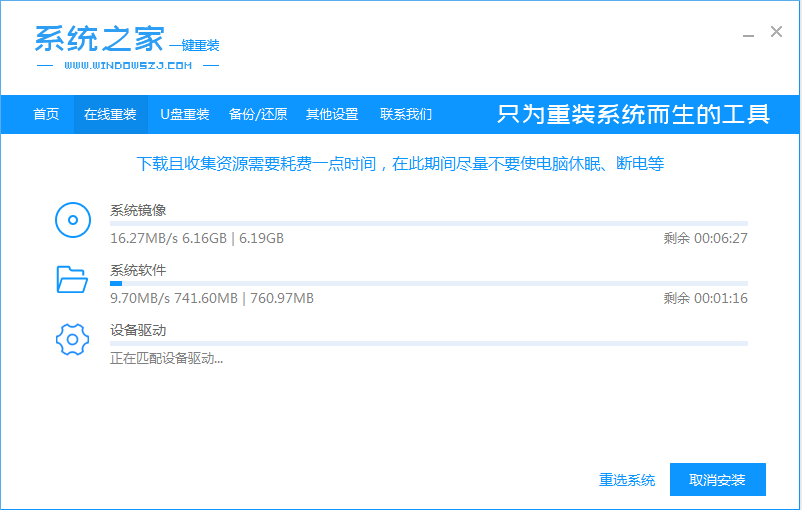Click the 取消安装 button
The width and height of the screenshot is (802, 510).
click(x=718, y=479)
